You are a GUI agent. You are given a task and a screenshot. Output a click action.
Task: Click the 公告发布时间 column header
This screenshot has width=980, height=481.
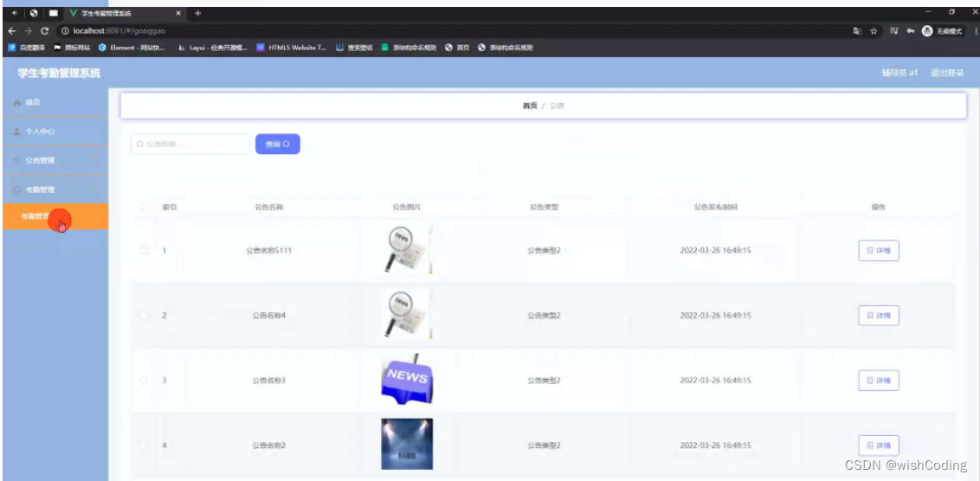click(716, 207)
